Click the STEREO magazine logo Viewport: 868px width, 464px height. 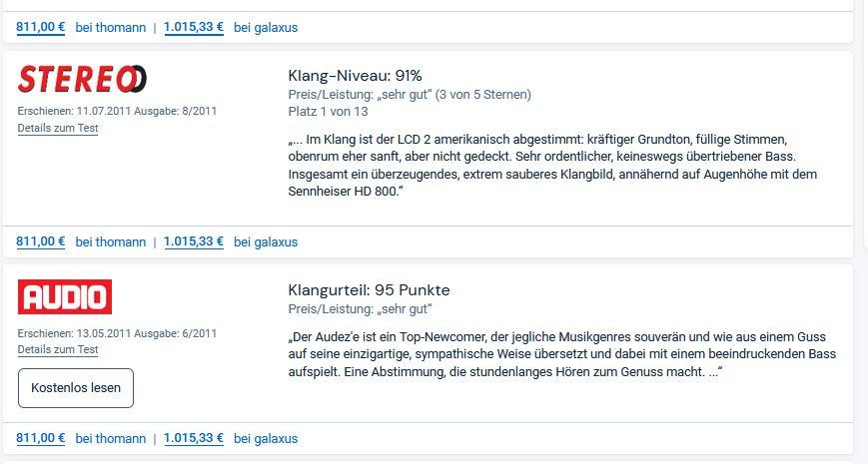[x=82, y=79]
